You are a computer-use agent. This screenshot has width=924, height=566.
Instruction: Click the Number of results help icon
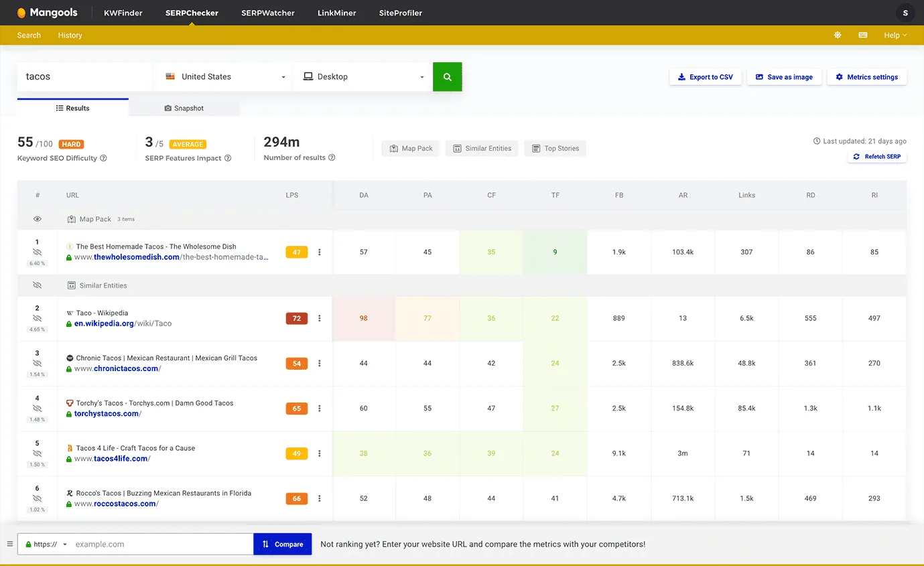(332, 157)
